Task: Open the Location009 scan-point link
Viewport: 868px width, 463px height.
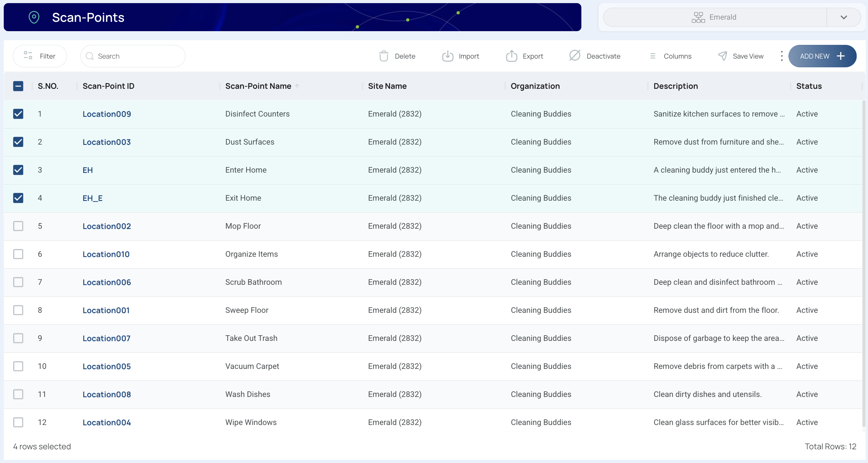Action: pyautogui.click(x=107, y=114)
